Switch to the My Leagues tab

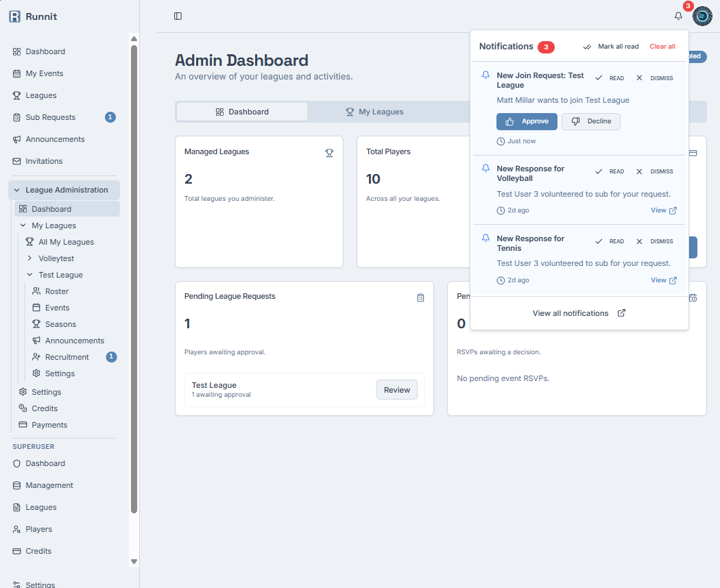click(376, 111)
